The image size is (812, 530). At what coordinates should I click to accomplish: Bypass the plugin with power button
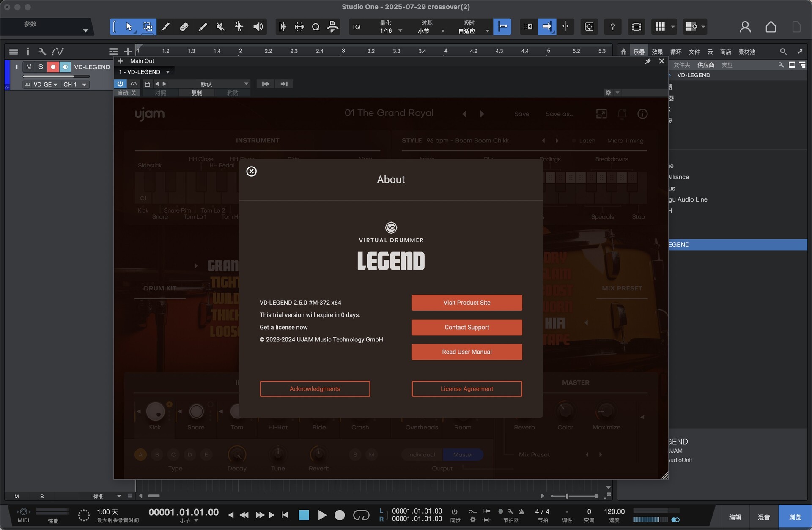pos(120,84)
